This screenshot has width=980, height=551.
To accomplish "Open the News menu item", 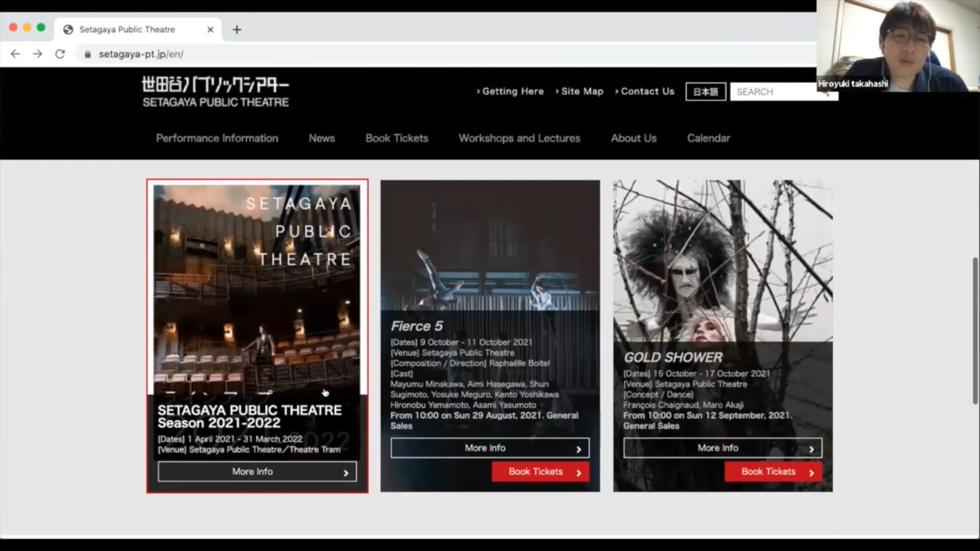I will (x=322, y=139).
